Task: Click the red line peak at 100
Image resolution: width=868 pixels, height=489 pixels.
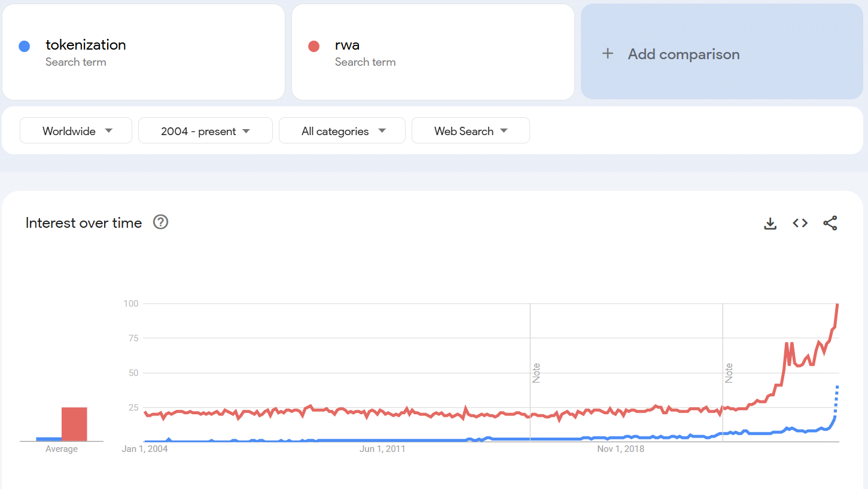Action: click(x=837, y=305)
